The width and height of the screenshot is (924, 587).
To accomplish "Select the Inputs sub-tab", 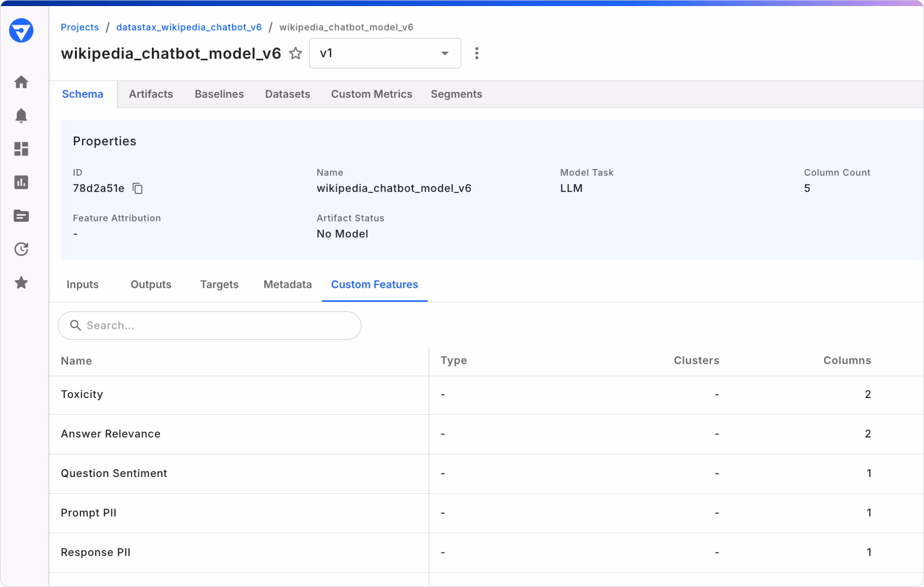I will point(82,285).
